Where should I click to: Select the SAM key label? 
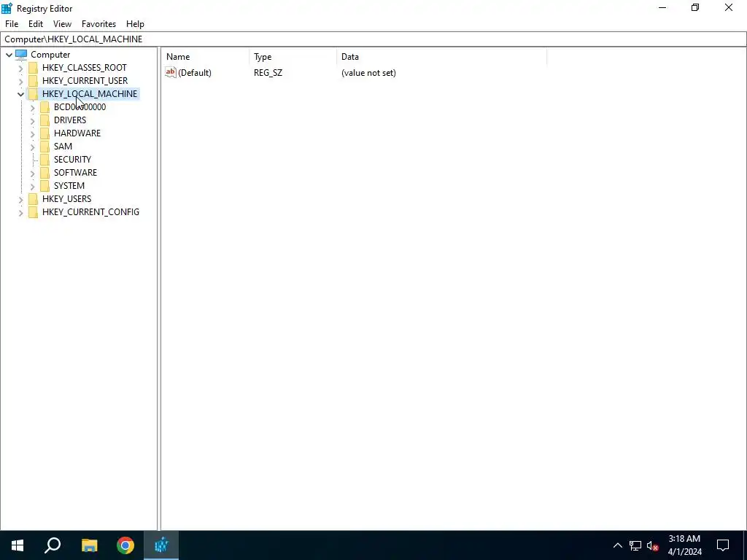(x=63, y=146)
